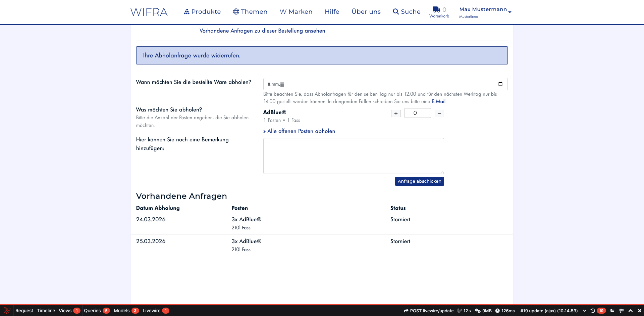Open the Produkte menu
Viewport: 644px width, 316px height.
point(202,12)
